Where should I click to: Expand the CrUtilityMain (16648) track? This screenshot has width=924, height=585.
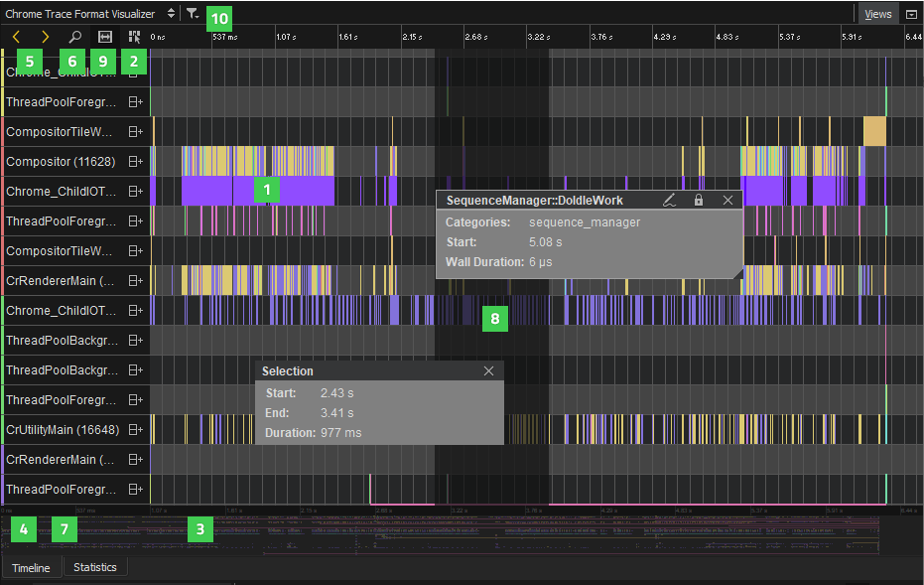click(x=137, y=429)
